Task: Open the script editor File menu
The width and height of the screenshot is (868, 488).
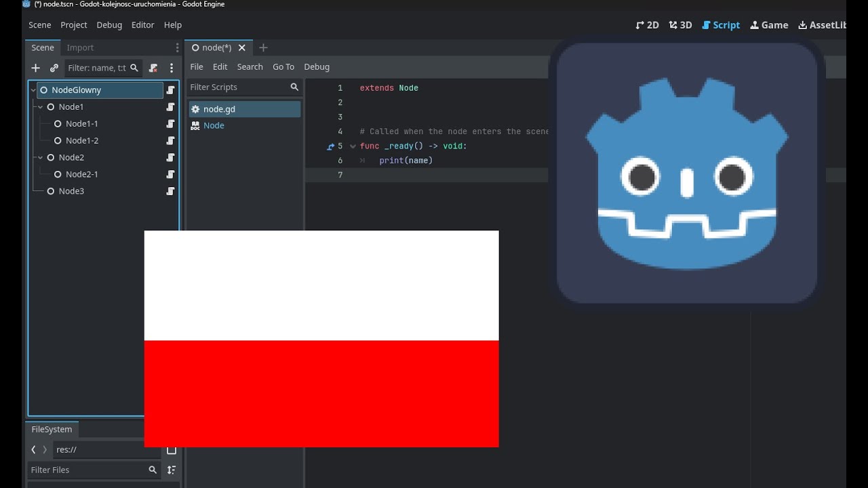Action: [197, 67]
